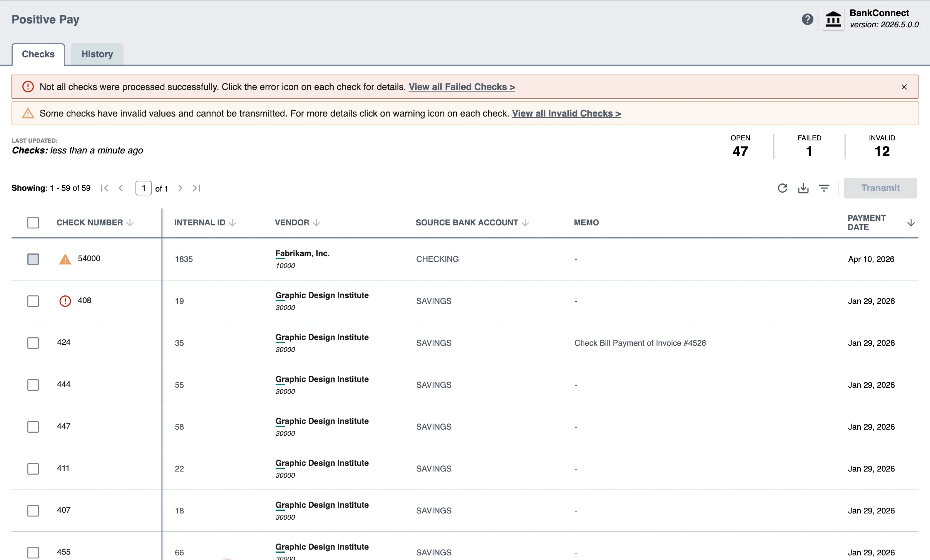Open the View all Failed Checks link

click(x=462, y=87)
